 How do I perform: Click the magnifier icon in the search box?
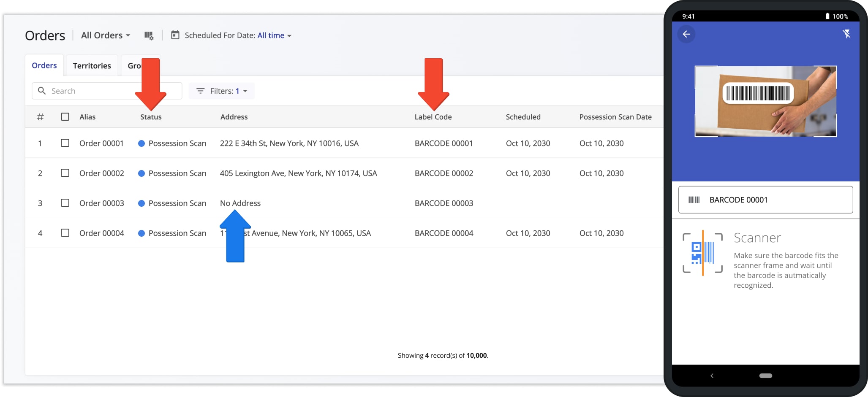42,91
